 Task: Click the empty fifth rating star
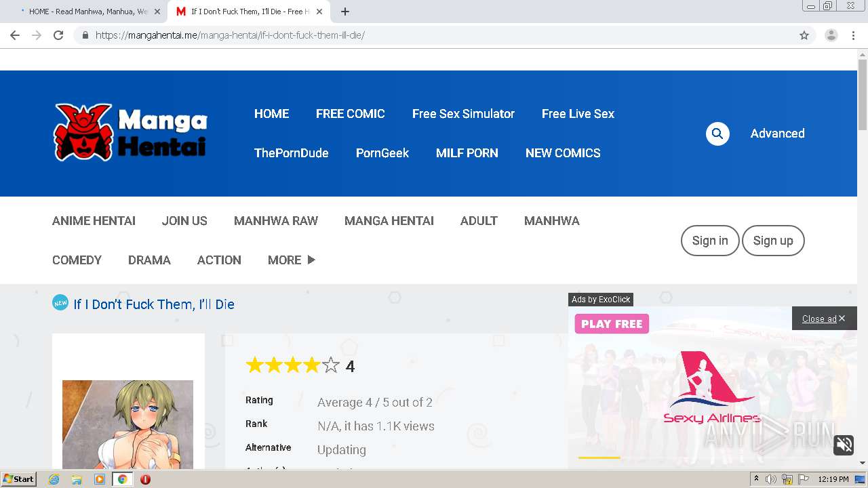click(330, 366)
